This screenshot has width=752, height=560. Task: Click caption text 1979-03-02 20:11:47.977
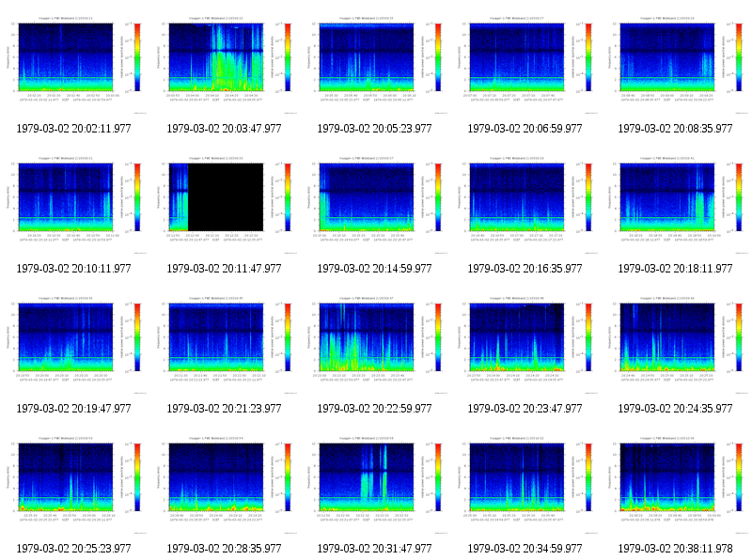click(x=224, y=269)
